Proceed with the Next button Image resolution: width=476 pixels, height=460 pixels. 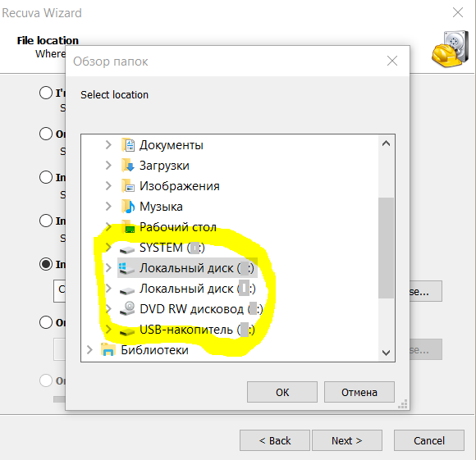coord(347,440)
